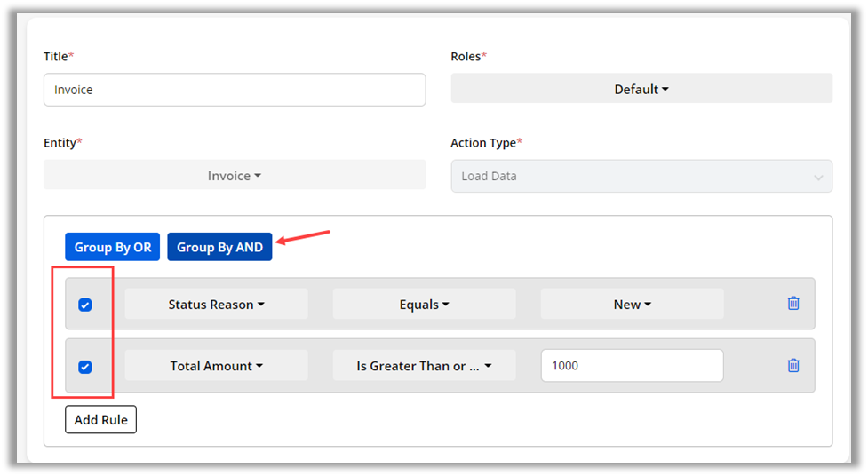Open the Total Amount field dropdown

coord(217,366)
